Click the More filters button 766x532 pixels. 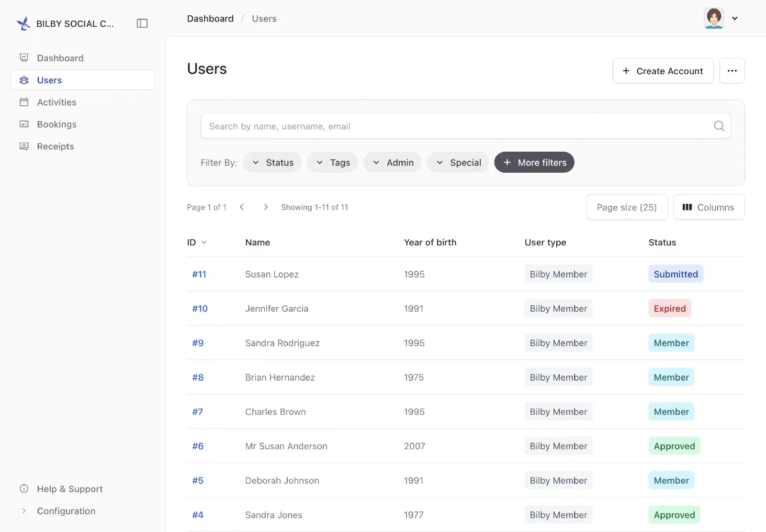534,162
